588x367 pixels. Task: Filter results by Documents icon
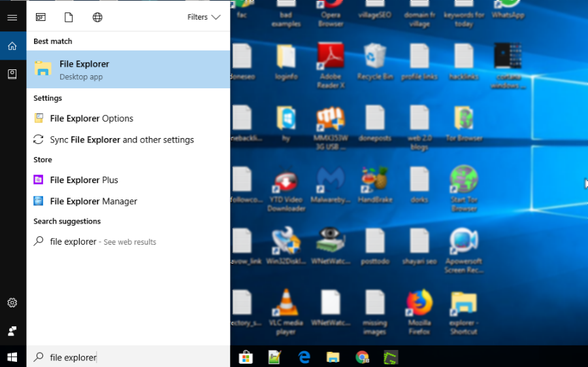click(69, 17)
